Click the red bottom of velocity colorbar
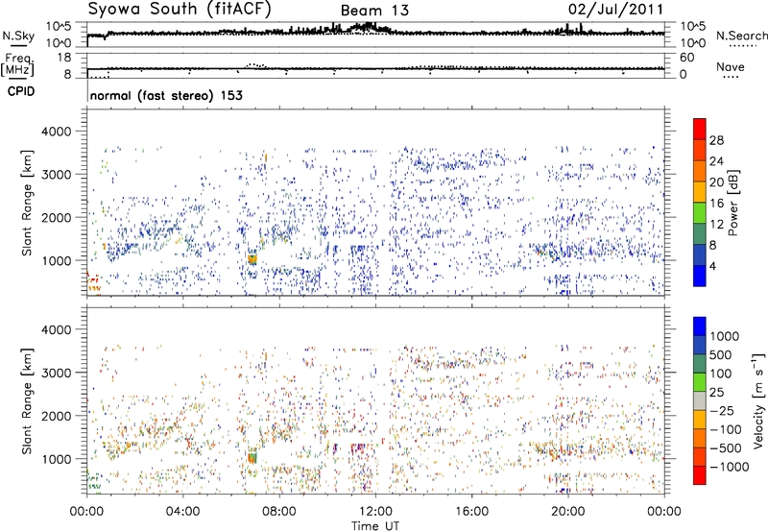Image resolution: width=768 pixels, height=532 pixels. (x=700, y=475)
